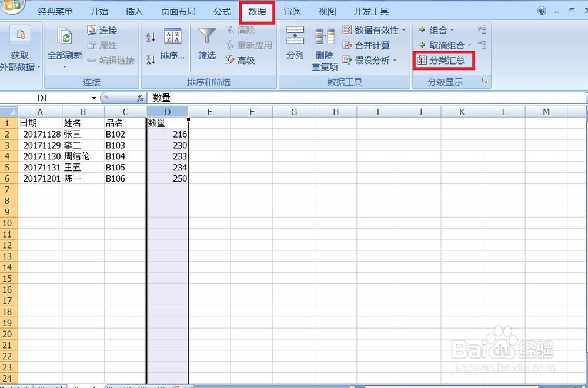The width and height of the screenshot is (588, 388).
Task: Click the 分类汇总 subtotal button
Action: coord(444,61)
